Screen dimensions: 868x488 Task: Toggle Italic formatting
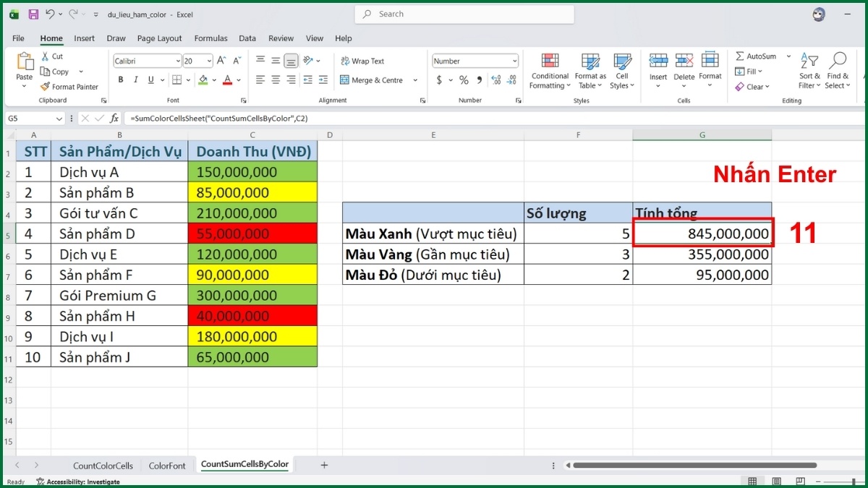click(135, 80)
